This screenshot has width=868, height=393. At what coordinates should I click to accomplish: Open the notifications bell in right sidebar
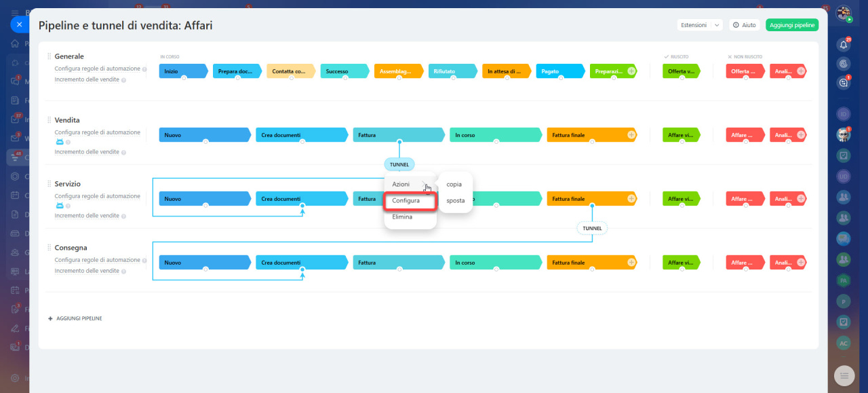pyautogui.click(x=844, y=45)
